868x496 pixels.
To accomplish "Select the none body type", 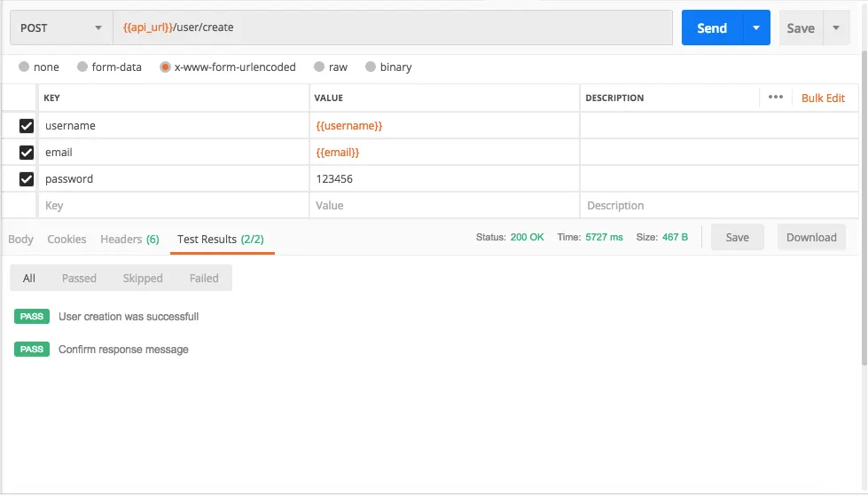I will click(x=39, y=67).
